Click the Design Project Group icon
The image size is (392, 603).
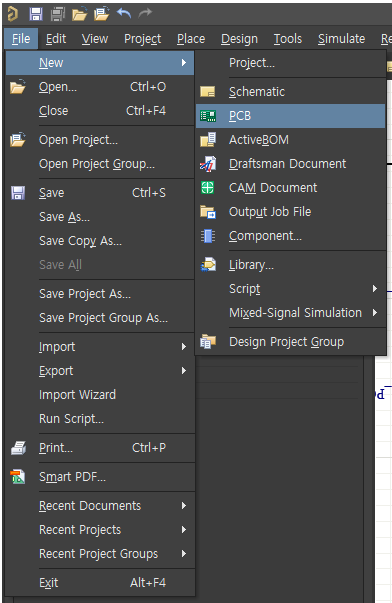click(x=208, y=341)
